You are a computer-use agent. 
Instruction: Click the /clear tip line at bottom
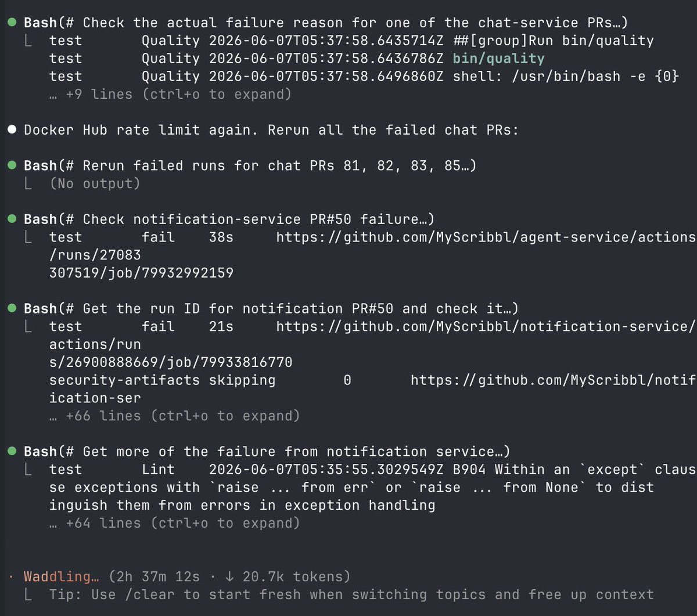click(x=351, y=595)
